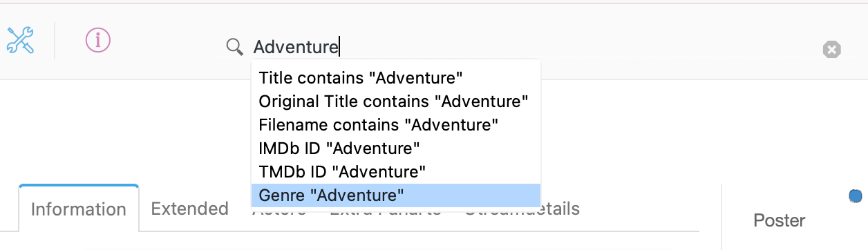Open settings via wrench and screwdriver icon
The image size is (868, 250).
[x=20, y=40]
